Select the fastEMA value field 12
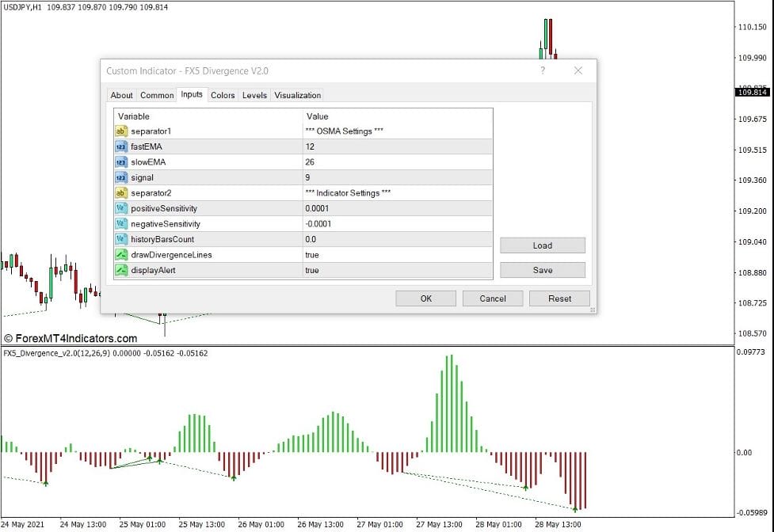The image size is (774, 532). pyautogui.click(x=396, y=146)
